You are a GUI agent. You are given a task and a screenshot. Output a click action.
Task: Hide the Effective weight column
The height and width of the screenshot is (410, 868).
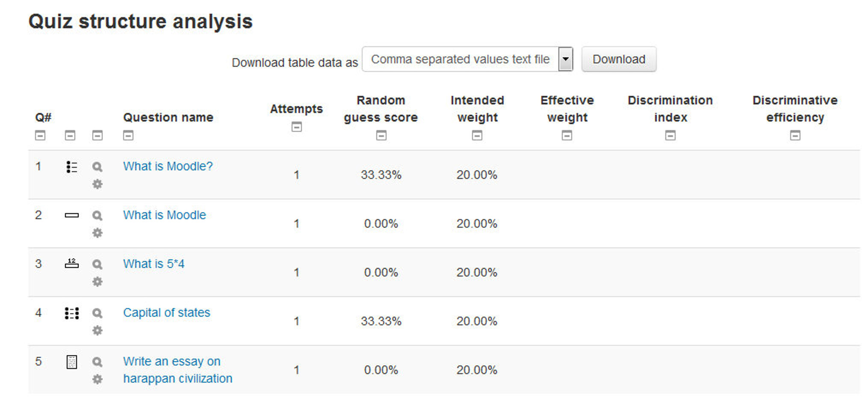567,136
